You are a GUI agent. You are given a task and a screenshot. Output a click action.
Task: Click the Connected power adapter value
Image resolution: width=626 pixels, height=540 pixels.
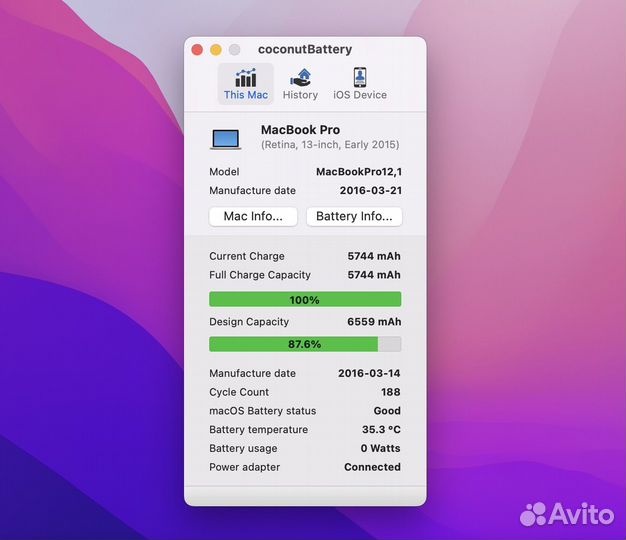point(372,467)
